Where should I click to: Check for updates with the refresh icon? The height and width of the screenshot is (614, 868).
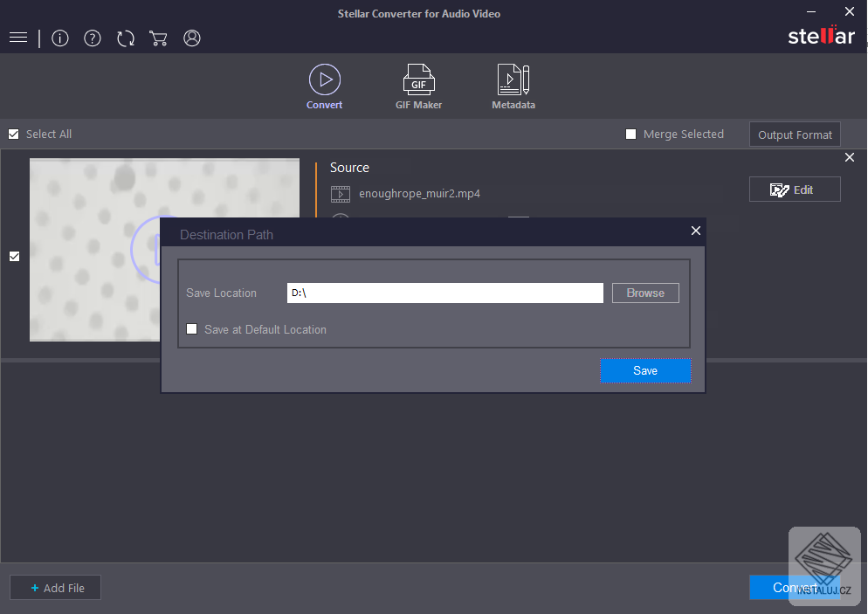pos(125,38)
